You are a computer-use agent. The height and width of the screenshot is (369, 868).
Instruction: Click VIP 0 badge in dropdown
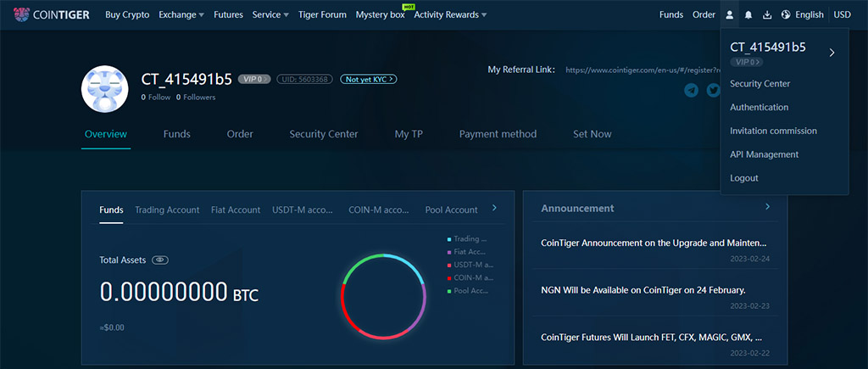click(x=746, y=62)
